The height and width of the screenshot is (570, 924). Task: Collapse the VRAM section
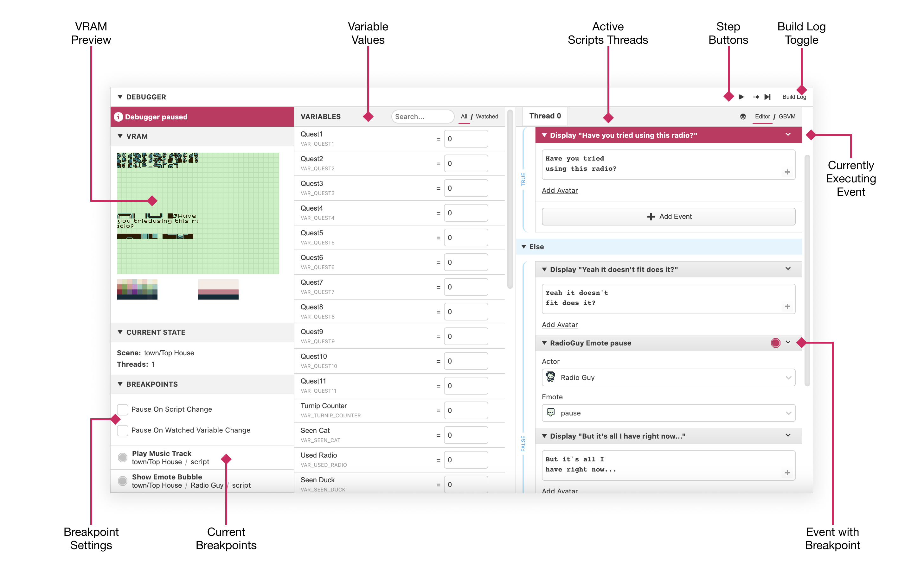pyautogui.click(x=120, y=136)
